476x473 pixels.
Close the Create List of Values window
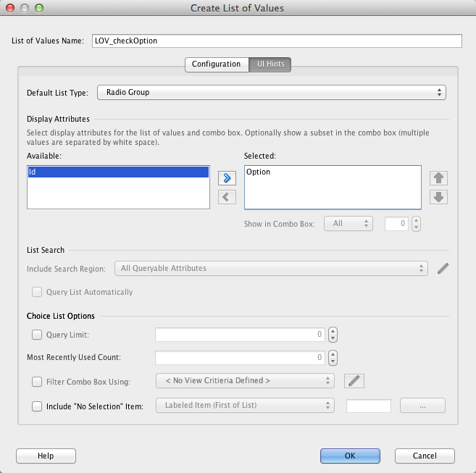click(x=10, y=8)
